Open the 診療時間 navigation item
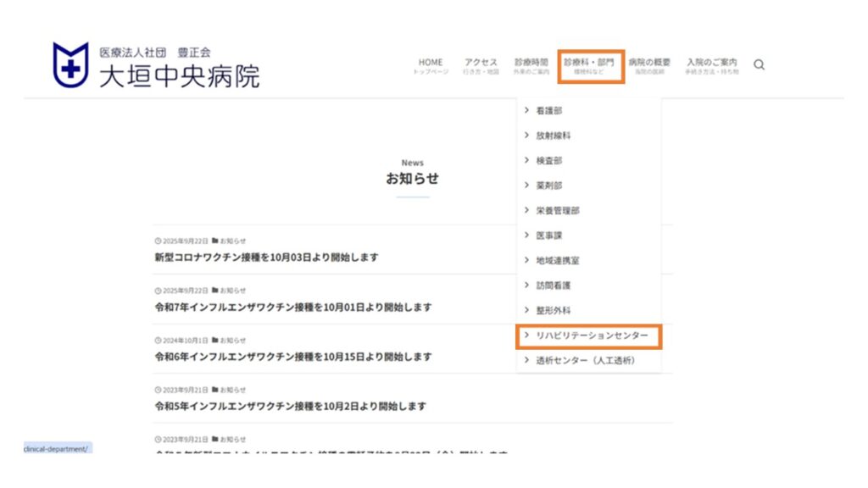 point(531,65)
